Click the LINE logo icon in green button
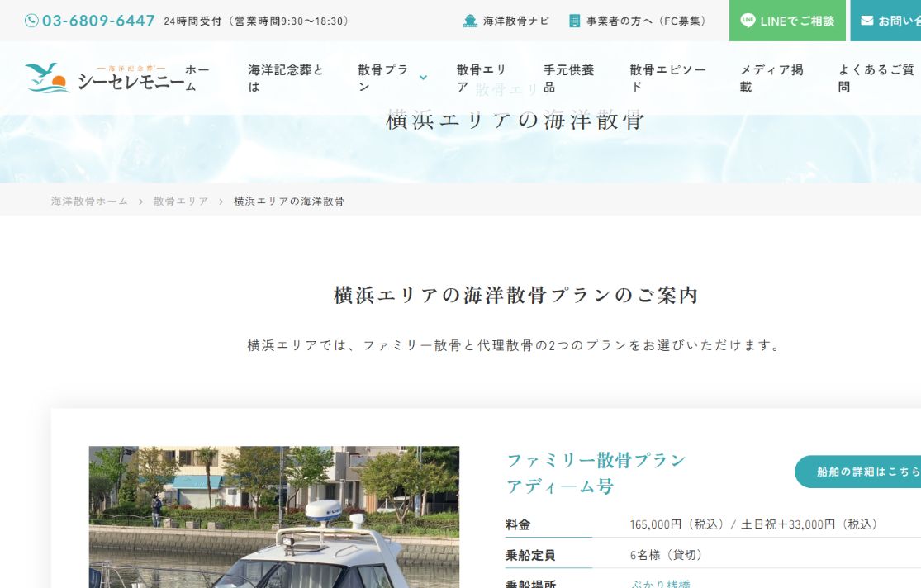The image size is (921, 588). tap(748, 21)
